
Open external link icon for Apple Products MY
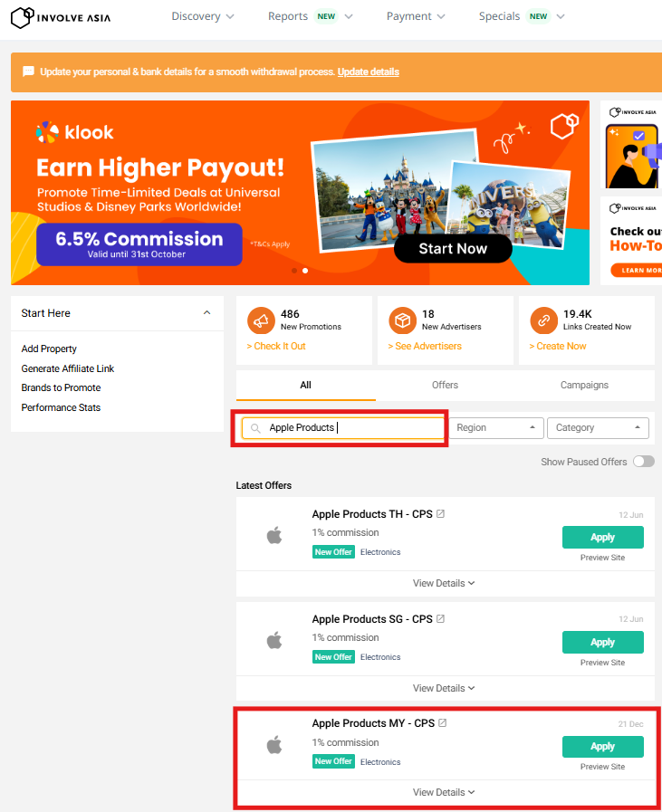443,723
